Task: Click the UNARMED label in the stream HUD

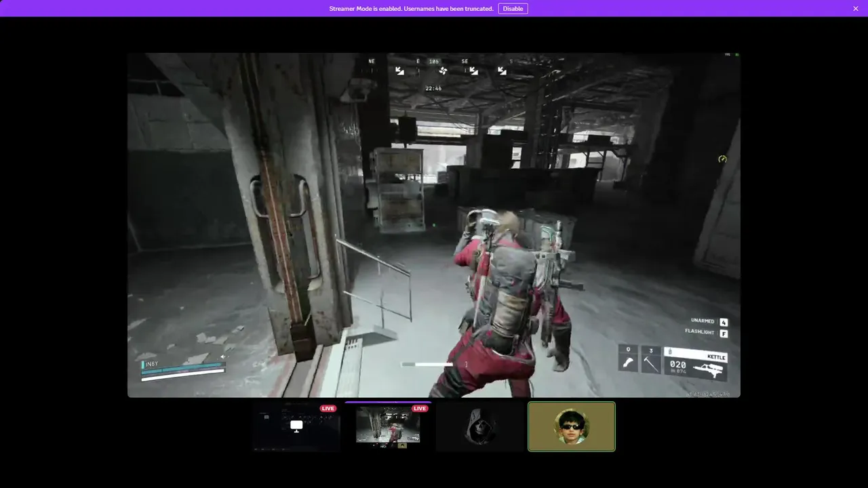Action: coord(703,321)
